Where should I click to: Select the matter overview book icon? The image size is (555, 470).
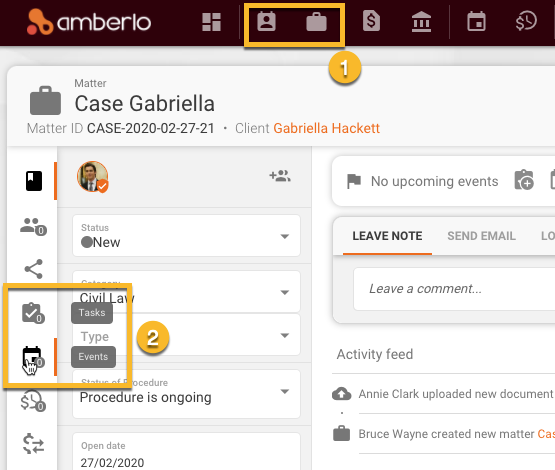tap(34, 181)
